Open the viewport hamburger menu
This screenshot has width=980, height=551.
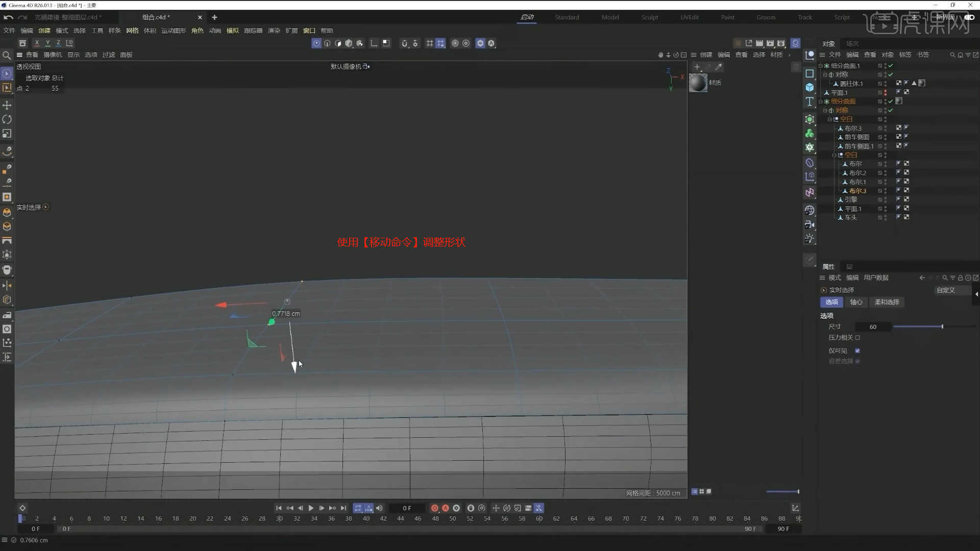[x=19, y=55]
